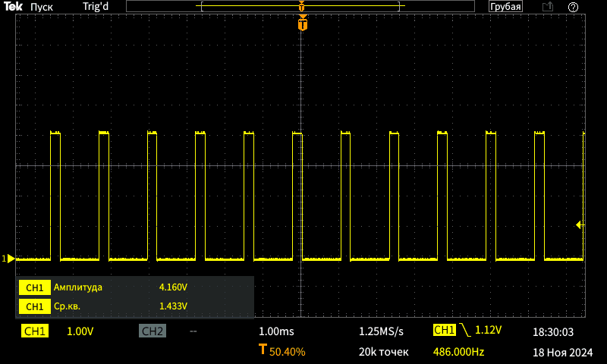Click the record view right bracket
607x364 pixels.
(399, 6)
